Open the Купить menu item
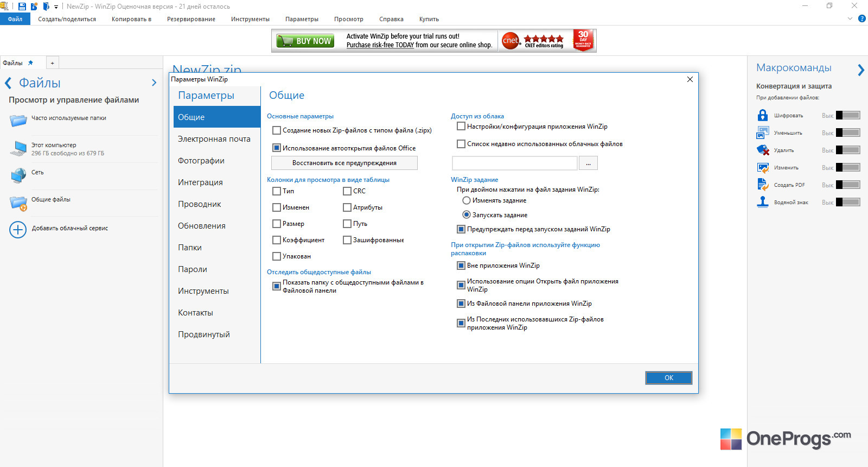This screenshot has width=868, height=467. [429, 19]
